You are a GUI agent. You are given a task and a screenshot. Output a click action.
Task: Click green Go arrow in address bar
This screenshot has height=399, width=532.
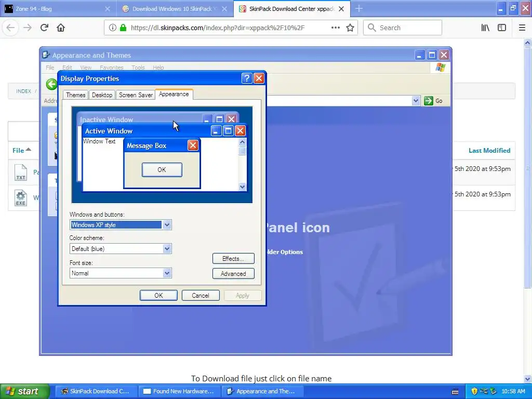pos(429,101)
